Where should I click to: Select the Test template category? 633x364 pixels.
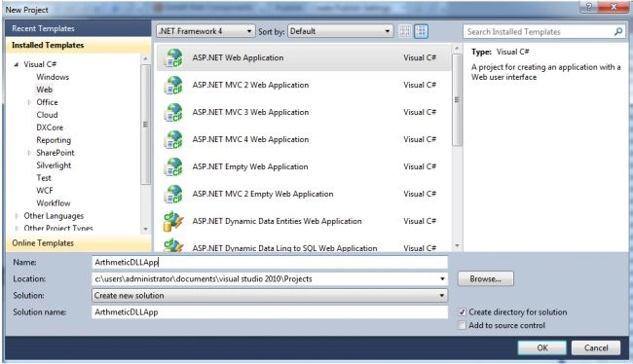point(44,177)
